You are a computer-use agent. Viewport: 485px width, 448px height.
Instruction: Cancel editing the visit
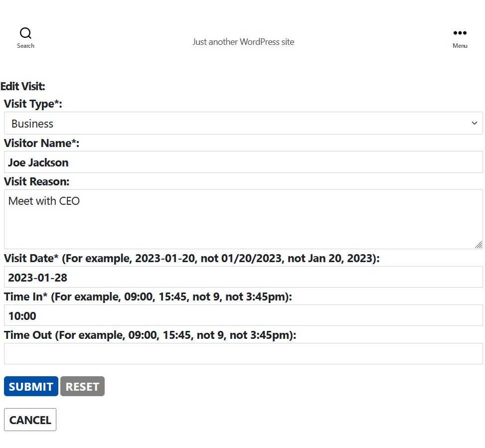(30, 420)
